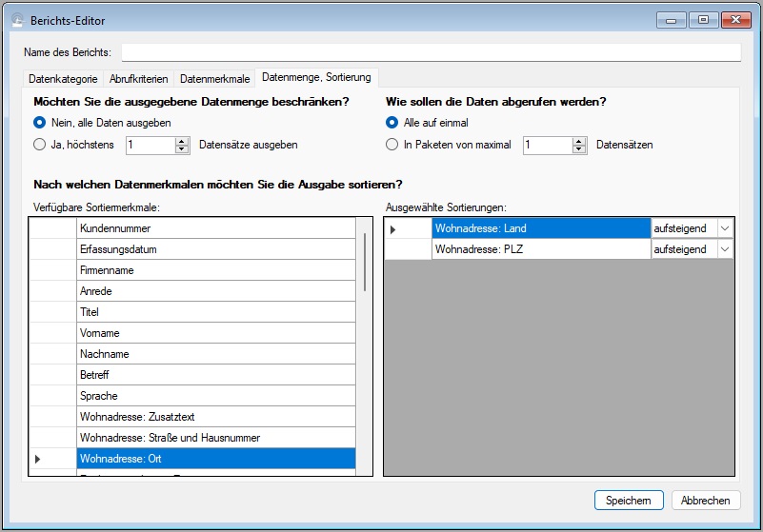Image resolution: width=763 pixels, height=532 pixels.
Task: Select 'Nein, alle Daten ausgeben' radio button
Action: [x=40, y=123]
